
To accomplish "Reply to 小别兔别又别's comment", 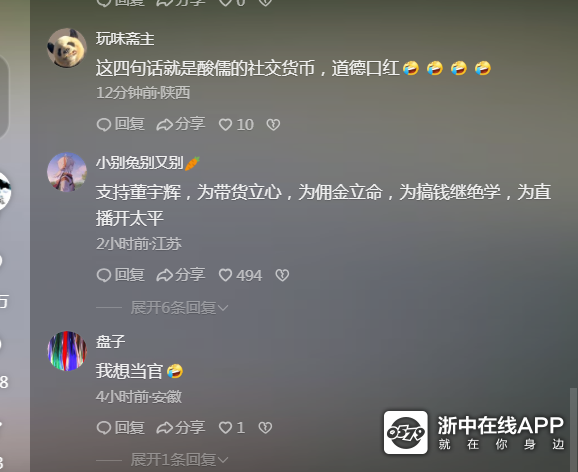I will 120,275.
